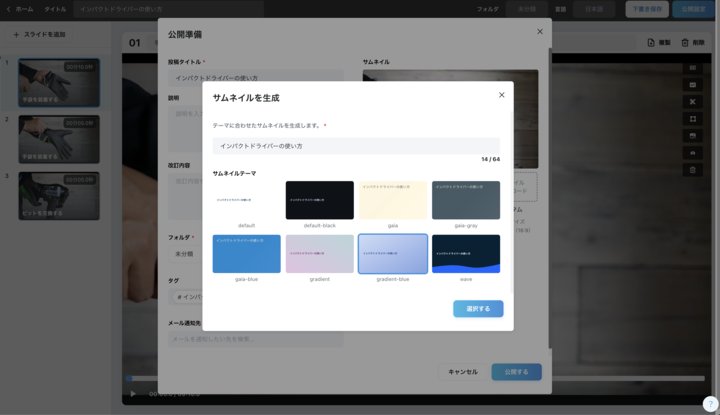Close the thumbnail generation dialog
Image resolution: width=720 pixels, height=415 pixels.
click(501, 95)
